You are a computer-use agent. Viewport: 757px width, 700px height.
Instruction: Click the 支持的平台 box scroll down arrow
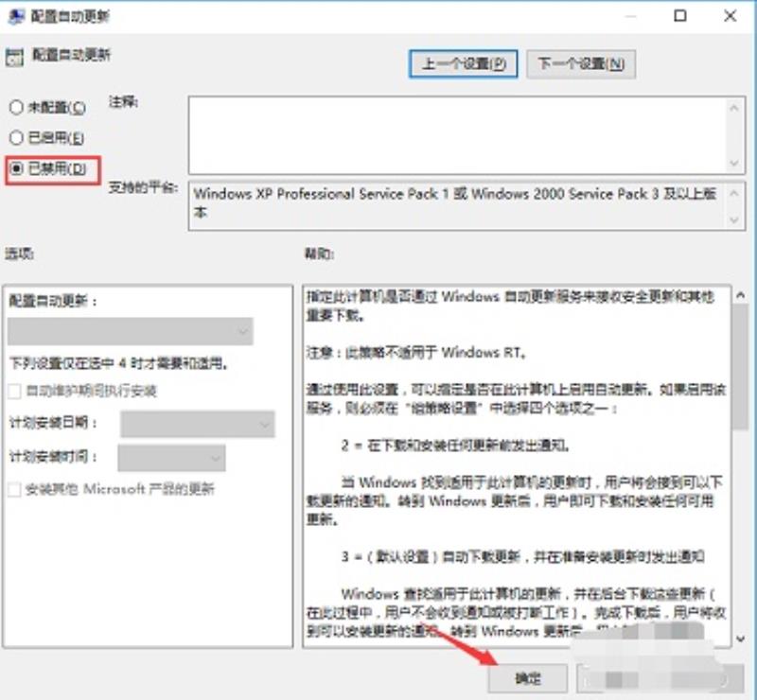click(734, 220)
